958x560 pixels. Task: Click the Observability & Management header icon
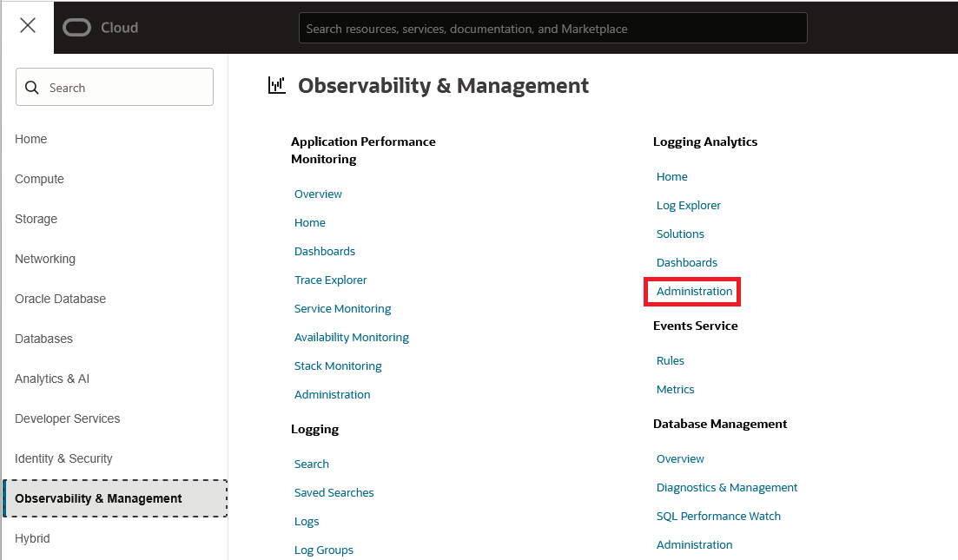click(276, 85)
